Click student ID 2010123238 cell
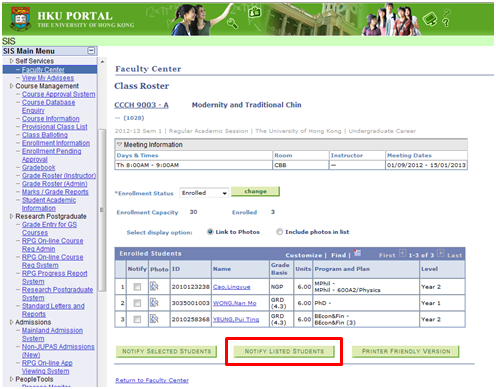Image resolution: width=496 pixels, height=389 pixels. [190, 287]
